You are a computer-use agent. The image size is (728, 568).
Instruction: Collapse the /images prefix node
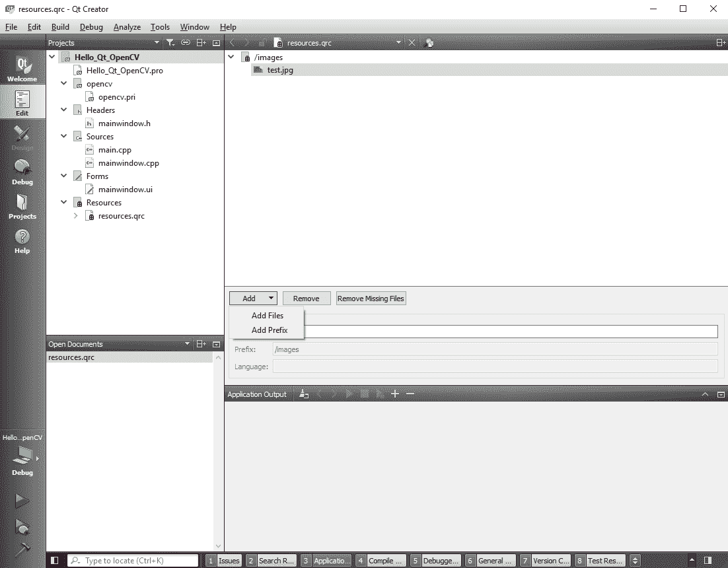click(x=231, y=57)
